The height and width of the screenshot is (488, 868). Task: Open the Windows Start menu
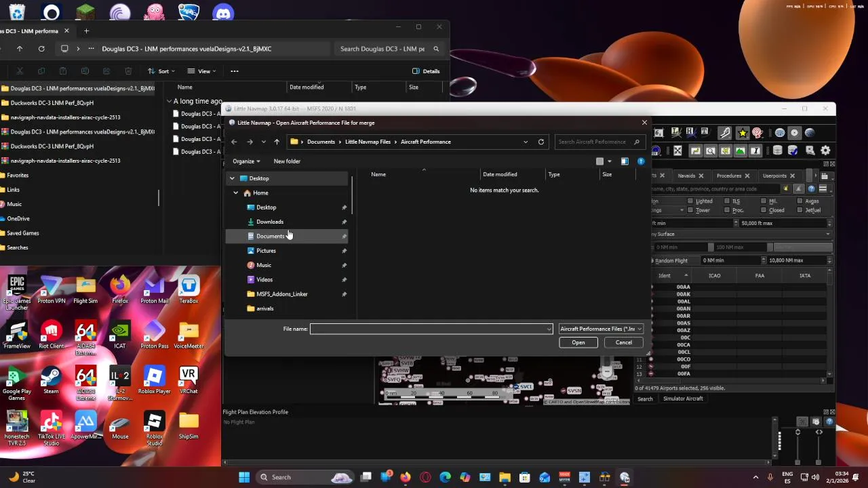(244, 477)
